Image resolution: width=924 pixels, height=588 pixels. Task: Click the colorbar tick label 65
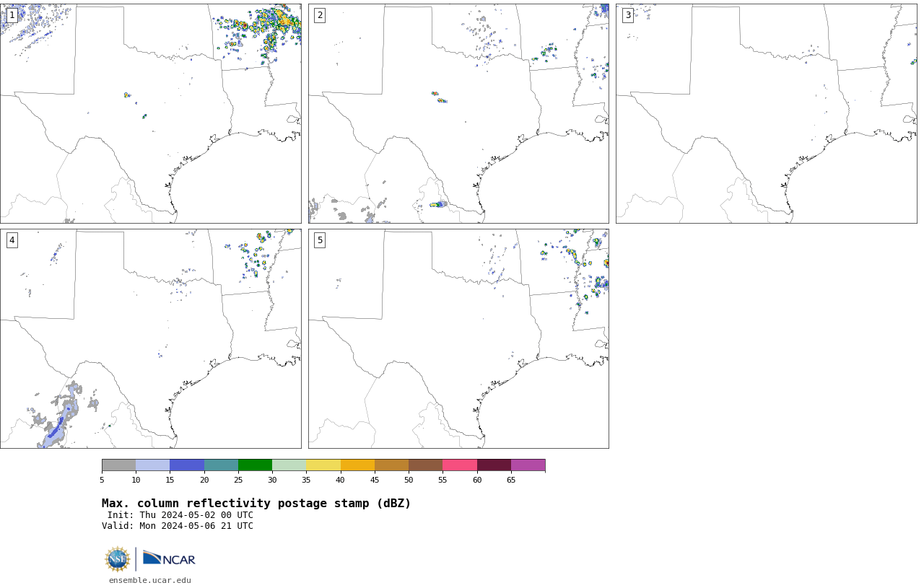pos(511,480)
